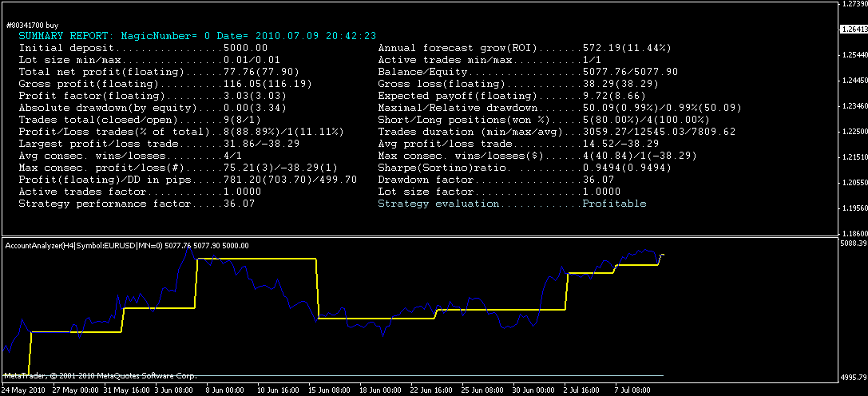
Task: Select the Initial deposit 5000.00 row
Action: pyautogui.click(x=143, y=48)
